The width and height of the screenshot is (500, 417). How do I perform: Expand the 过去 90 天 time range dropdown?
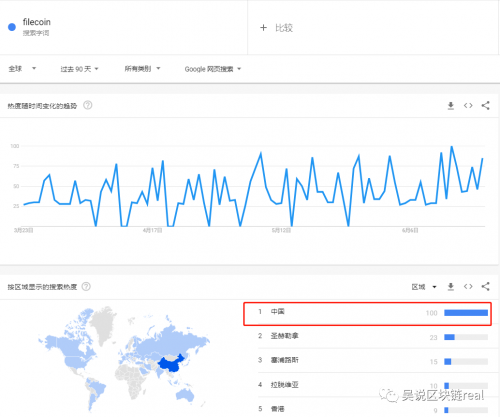coord(79,69)
